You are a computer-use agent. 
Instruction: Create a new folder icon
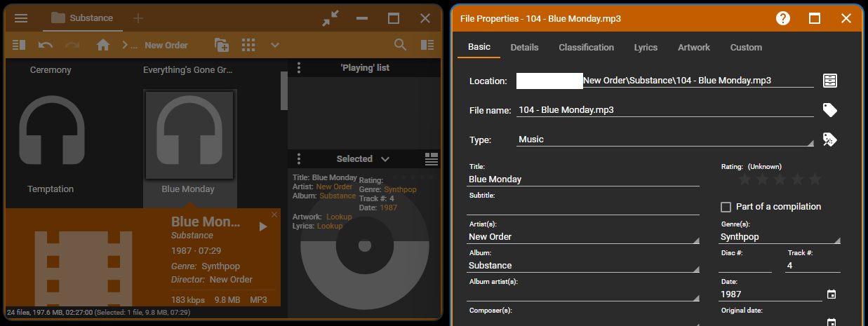221,45
